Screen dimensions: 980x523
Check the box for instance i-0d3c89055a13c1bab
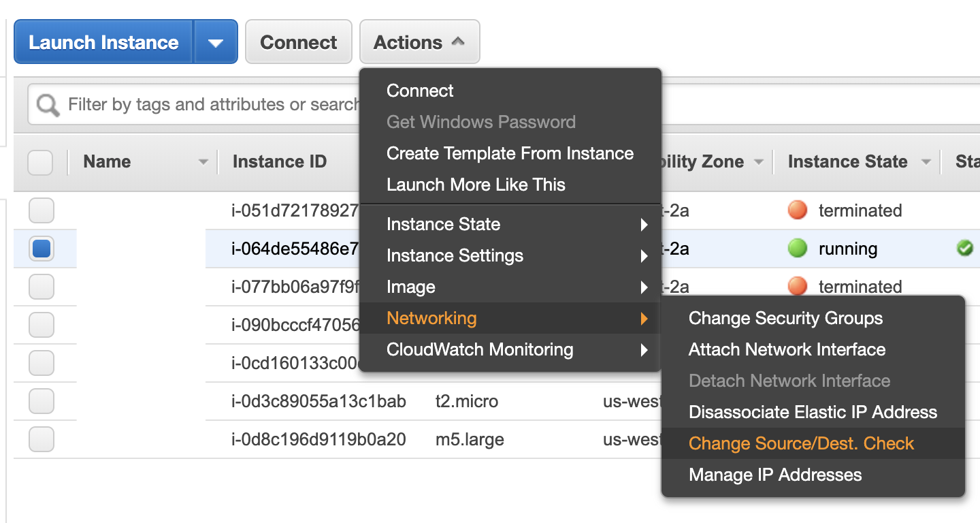[x=42, y=402]
